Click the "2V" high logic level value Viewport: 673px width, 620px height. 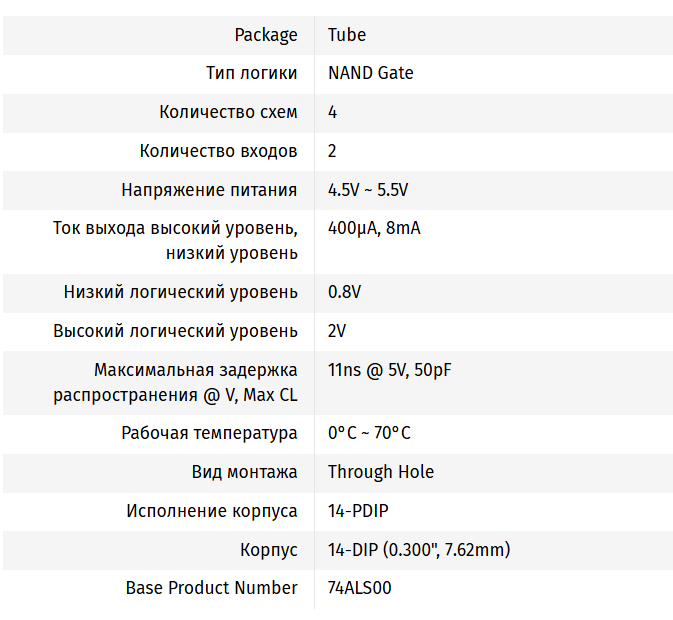click(x=337, y=331)
